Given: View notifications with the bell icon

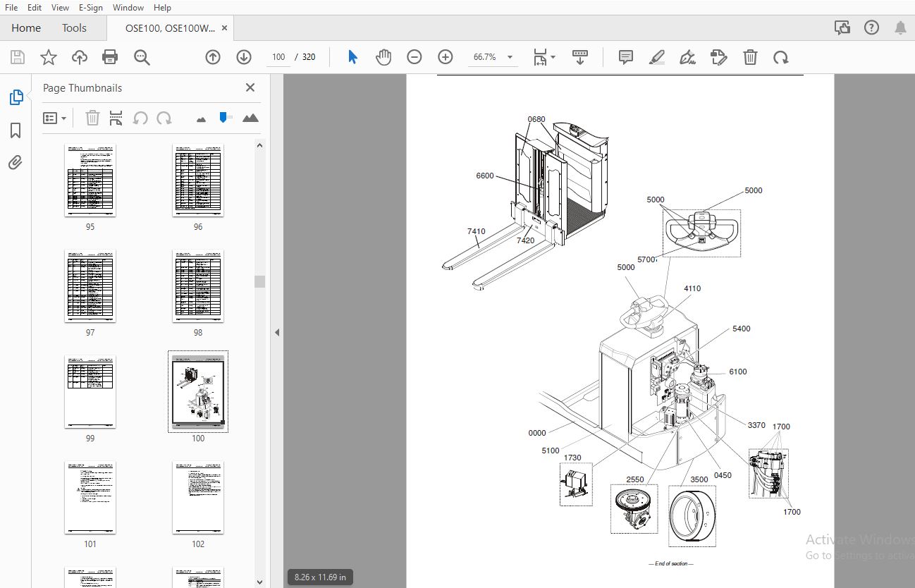Looking at the screenshot, I should coord(900,27).
